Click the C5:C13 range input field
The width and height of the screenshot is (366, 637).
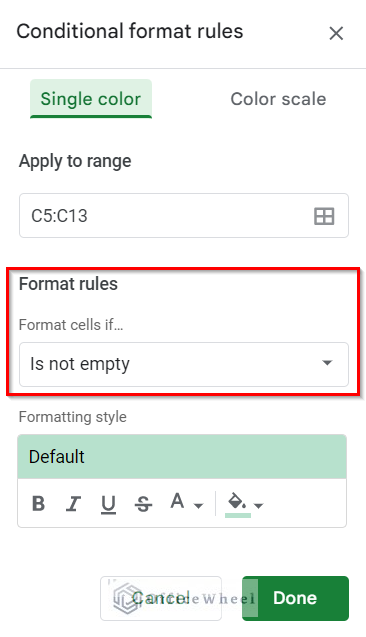(184, 216)
